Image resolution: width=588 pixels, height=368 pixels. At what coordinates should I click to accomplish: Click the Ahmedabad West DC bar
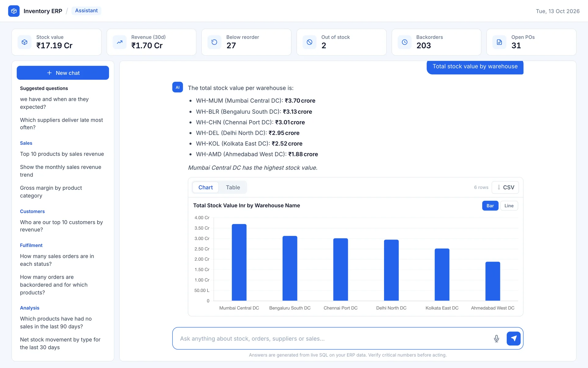pyautogui.click(x=493, y=281)
